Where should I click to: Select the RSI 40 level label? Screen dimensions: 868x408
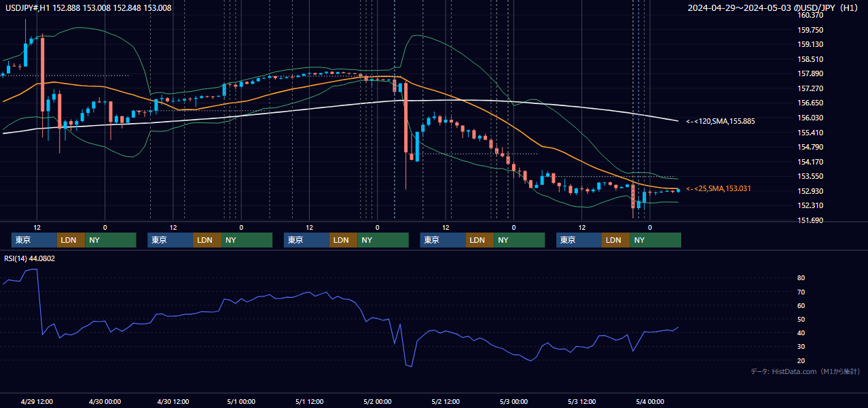click(801, 333)
